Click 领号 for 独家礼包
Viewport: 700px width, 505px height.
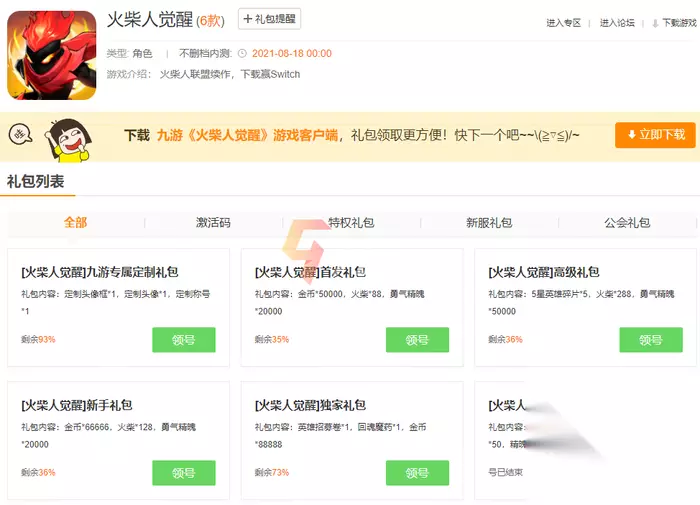417,473
